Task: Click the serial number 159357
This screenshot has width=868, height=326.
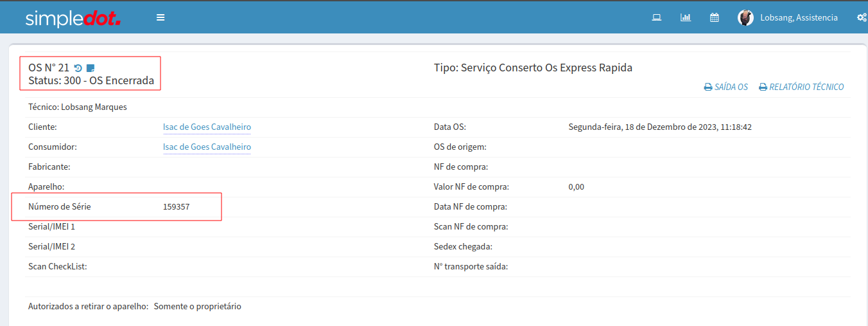Action: click(x=177, y=207)
